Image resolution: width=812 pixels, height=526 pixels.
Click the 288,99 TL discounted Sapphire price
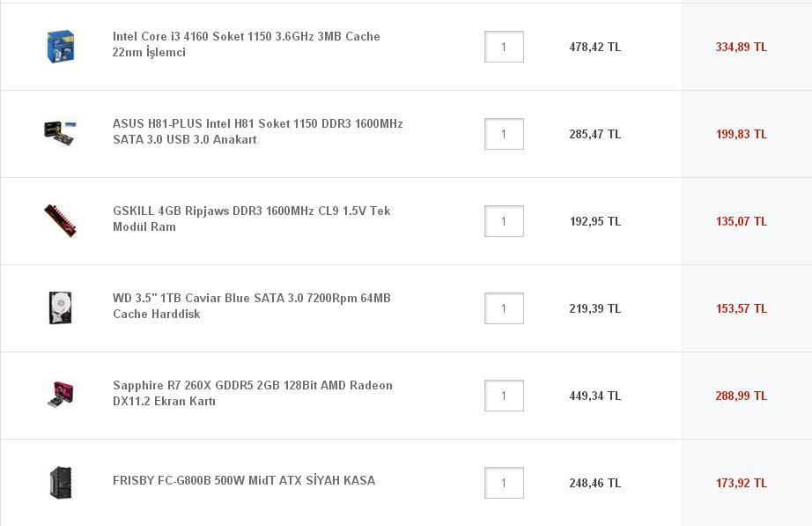(741, 396)
